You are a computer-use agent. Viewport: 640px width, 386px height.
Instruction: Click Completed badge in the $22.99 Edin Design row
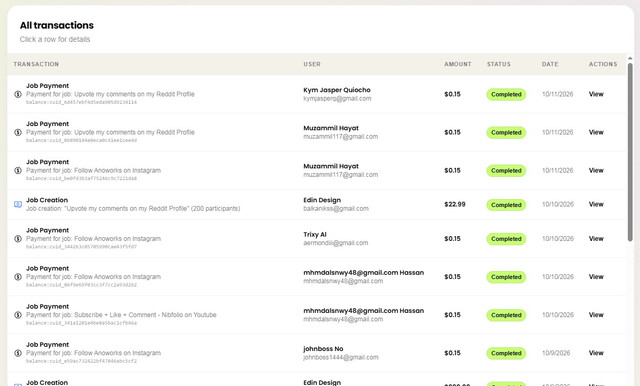click(506, 205)
